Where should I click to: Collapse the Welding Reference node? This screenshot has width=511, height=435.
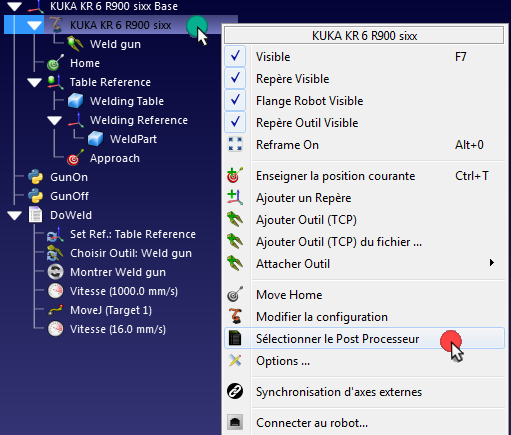point(54,120)
